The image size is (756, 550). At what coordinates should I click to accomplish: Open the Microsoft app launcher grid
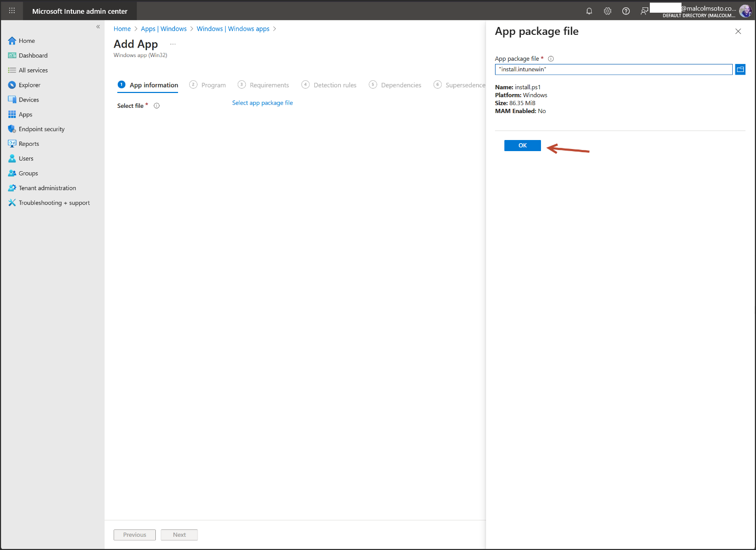coord(11,11)
